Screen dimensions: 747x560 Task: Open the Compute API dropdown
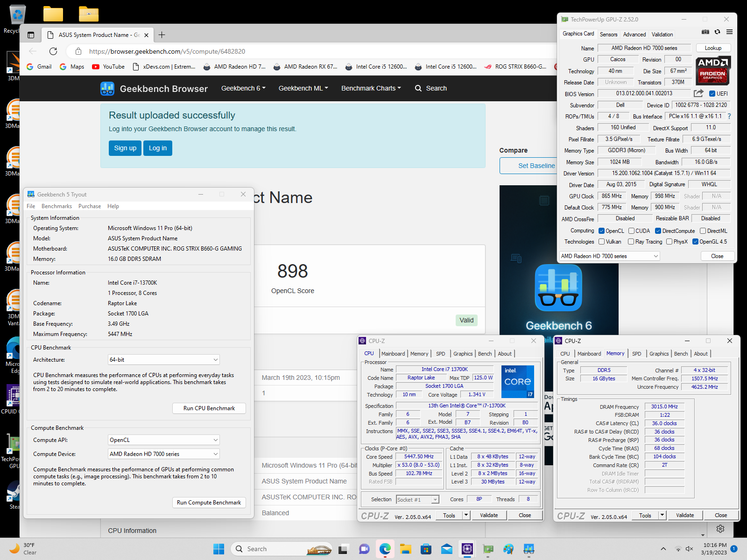(x=164, y=440)
